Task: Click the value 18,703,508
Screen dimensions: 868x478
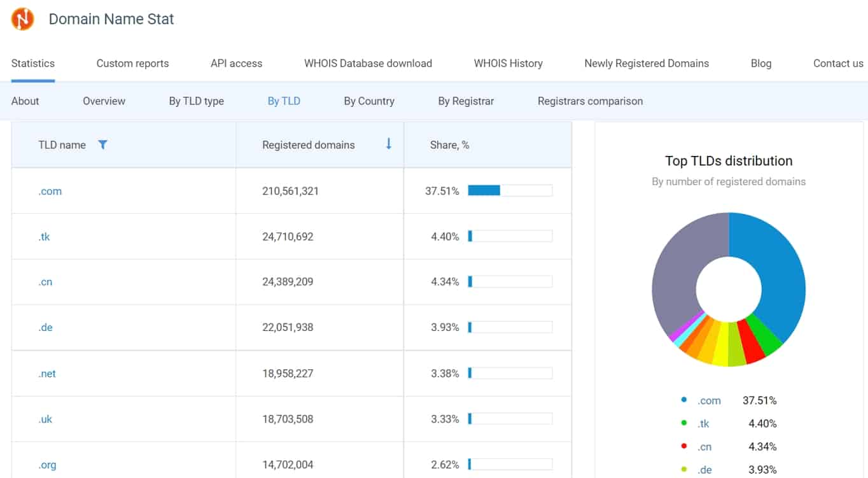Action: pyautogui.click(x=288, y=419)
